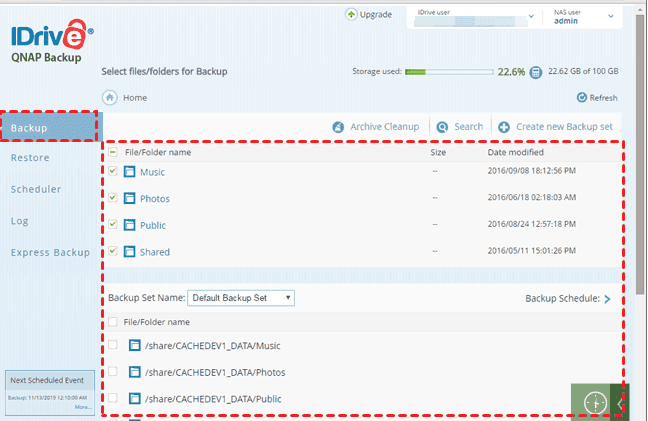Uncheck the Shared folder checkbox
Screen dimensions: 648x421
(112, 251)
